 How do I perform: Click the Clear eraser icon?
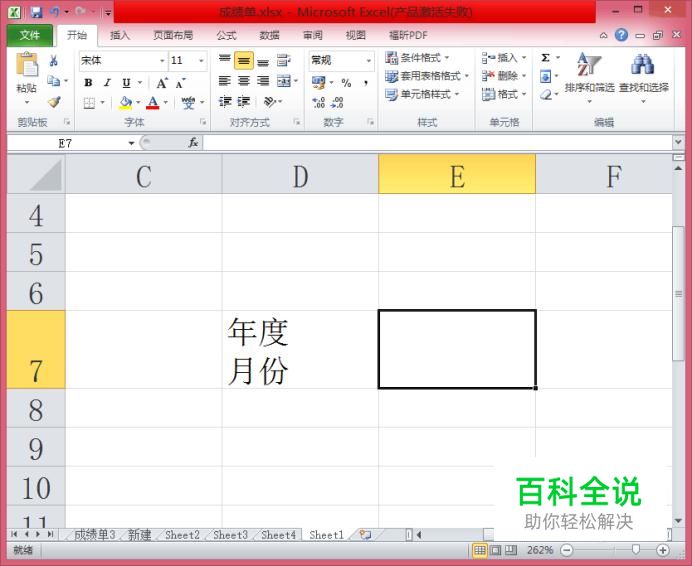(x=546, y=94)
